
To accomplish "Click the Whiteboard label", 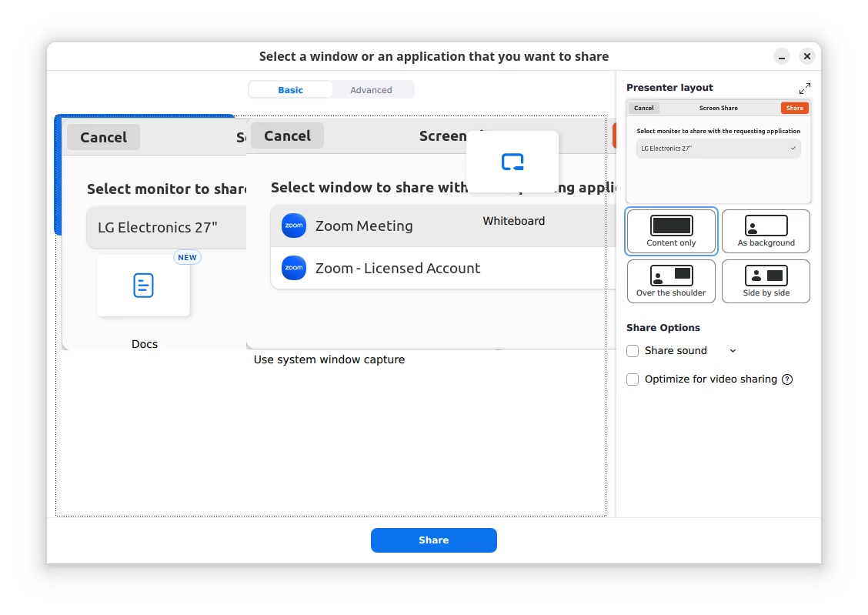I will (514, 221).
